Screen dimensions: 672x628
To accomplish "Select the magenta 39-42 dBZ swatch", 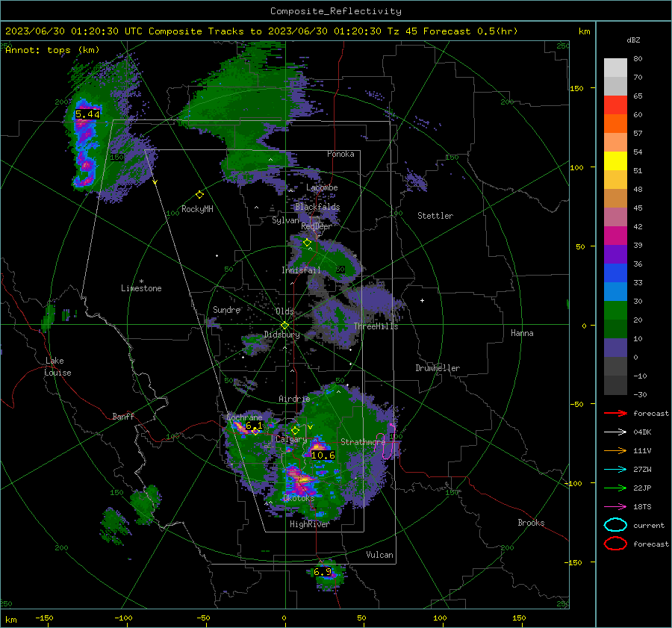I will point(615,236).
